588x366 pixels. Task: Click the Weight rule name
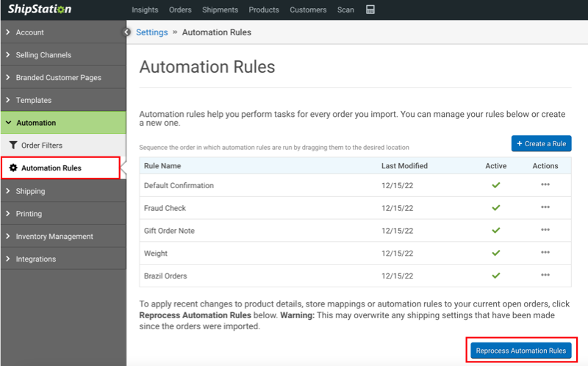tap(156, 253)
